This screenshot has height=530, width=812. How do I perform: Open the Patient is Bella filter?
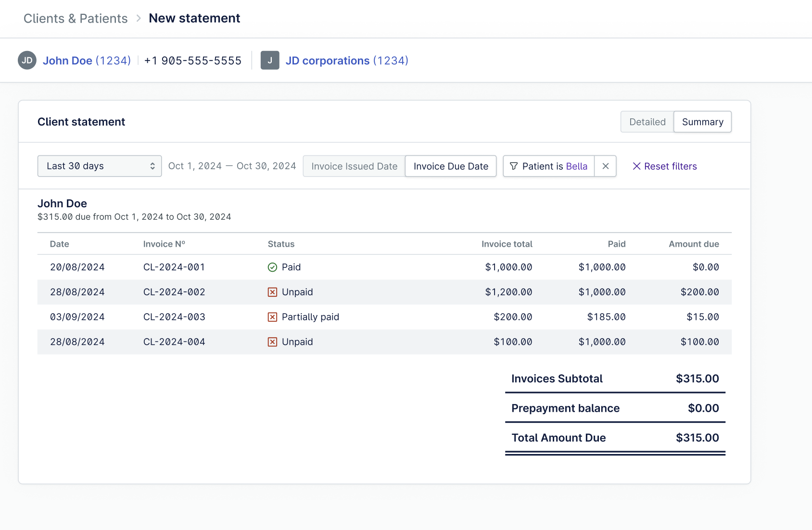(554, 166)
